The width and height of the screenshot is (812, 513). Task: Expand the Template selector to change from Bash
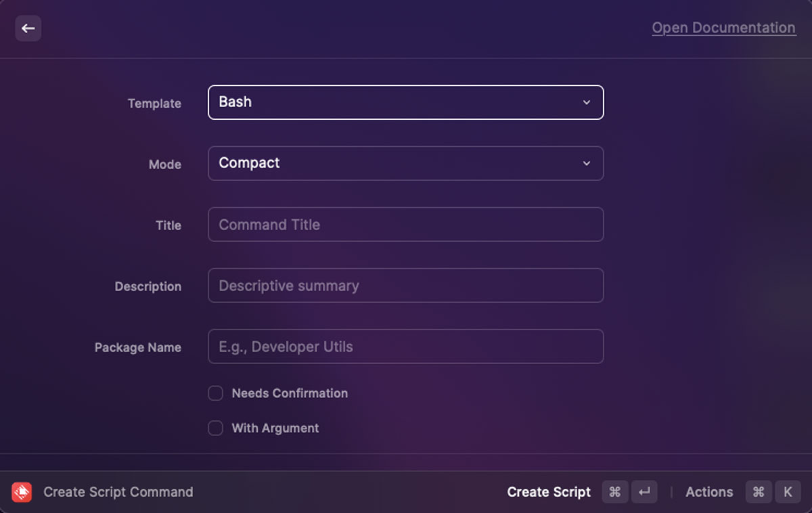(406, 102)
